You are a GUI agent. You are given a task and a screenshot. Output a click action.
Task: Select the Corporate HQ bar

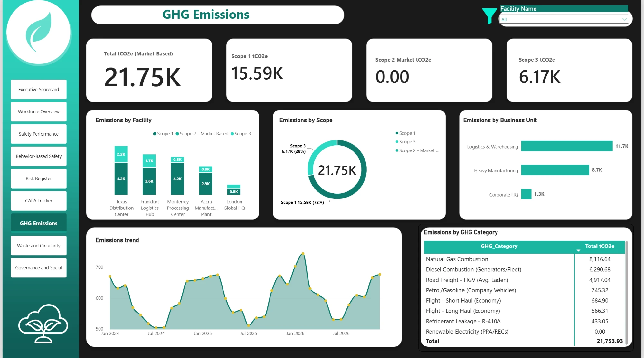pos(526,194)
